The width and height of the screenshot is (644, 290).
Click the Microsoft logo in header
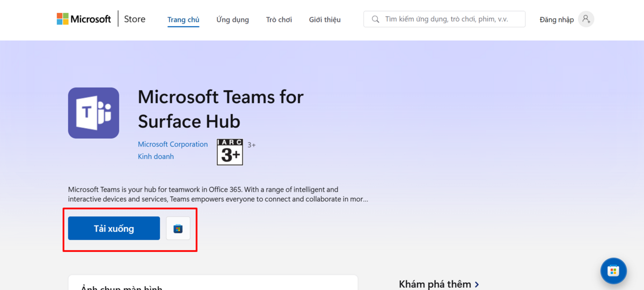pos(84,19)
